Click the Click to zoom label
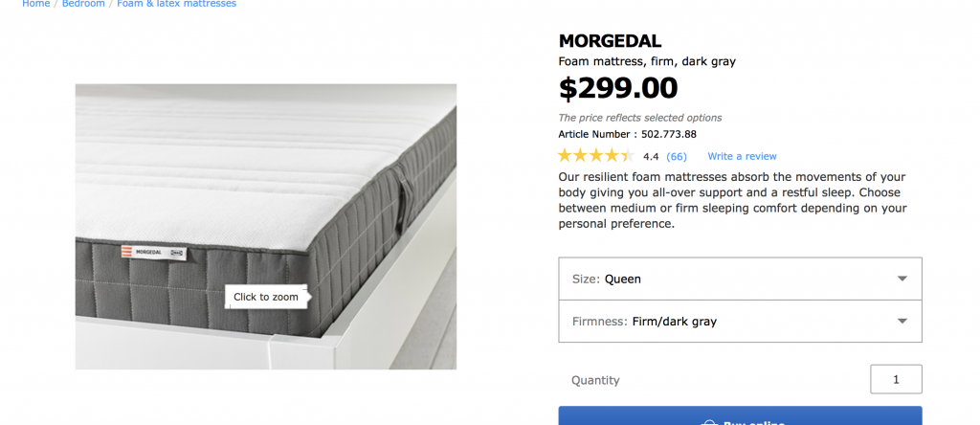980x425 pixels. pyautogui.click(x=266, y=297)
